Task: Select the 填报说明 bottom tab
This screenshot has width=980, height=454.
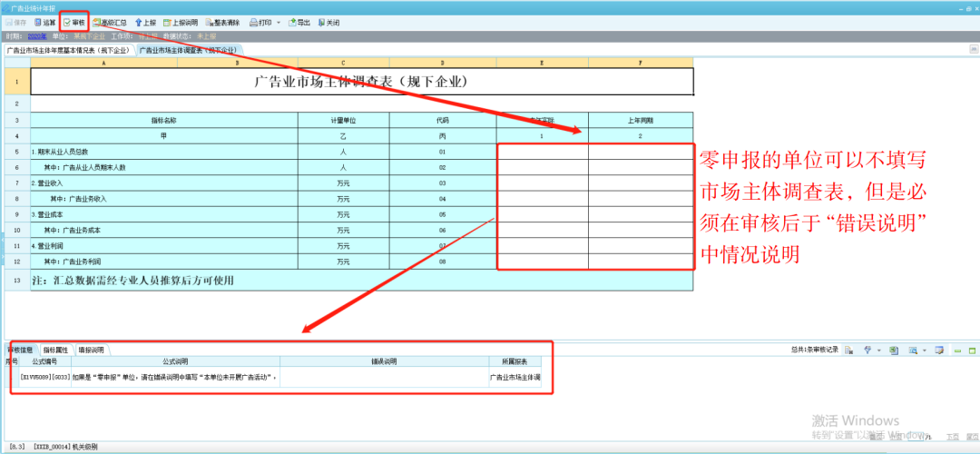Action: coord(91,349)
